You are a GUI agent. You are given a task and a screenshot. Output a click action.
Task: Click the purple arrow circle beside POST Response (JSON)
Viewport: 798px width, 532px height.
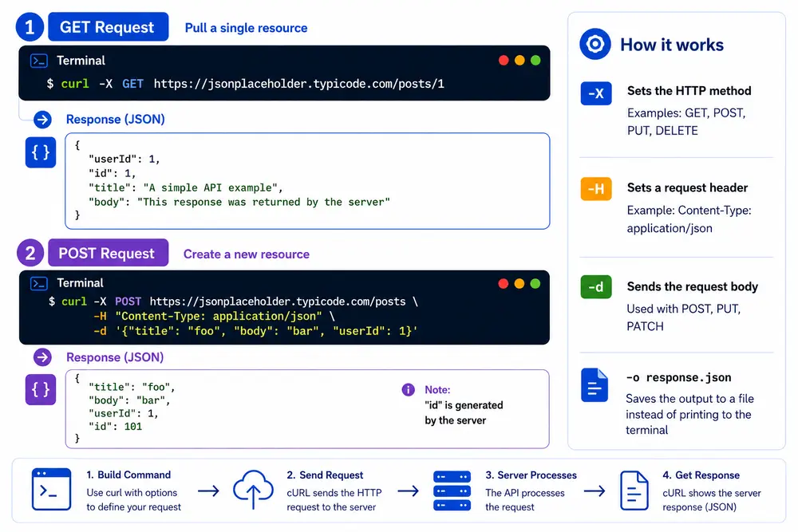click(43, 357)
